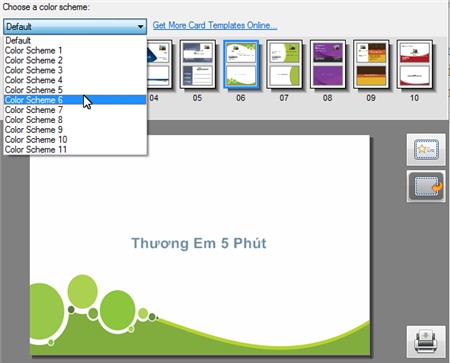Collapse the color scheme dropdown arrow
The width and height of the screenshot is (450, 363).
click(x=140, y=26)
